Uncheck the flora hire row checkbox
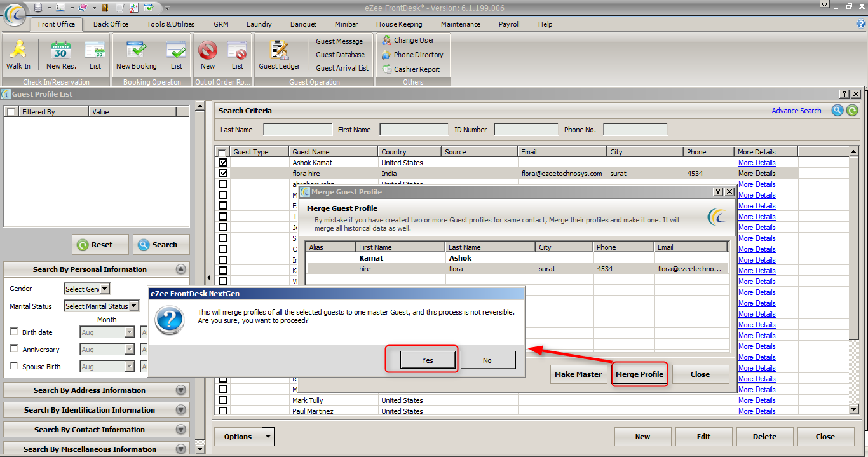Viewport: 868px width, 457px height. click(x=223, y=174)
